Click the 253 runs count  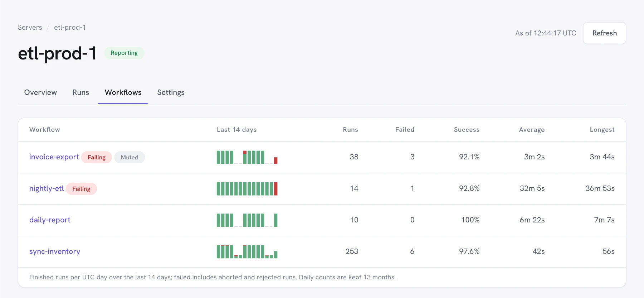coord(352,251)
